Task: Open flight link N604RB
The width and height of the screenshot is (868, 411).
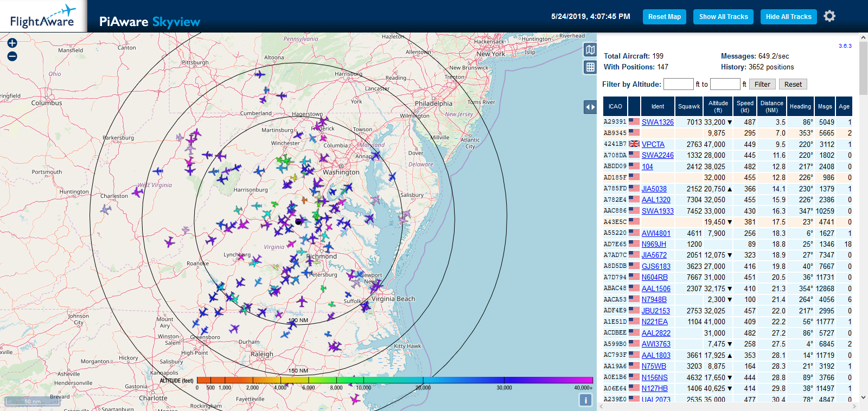Action: [655, 277]
